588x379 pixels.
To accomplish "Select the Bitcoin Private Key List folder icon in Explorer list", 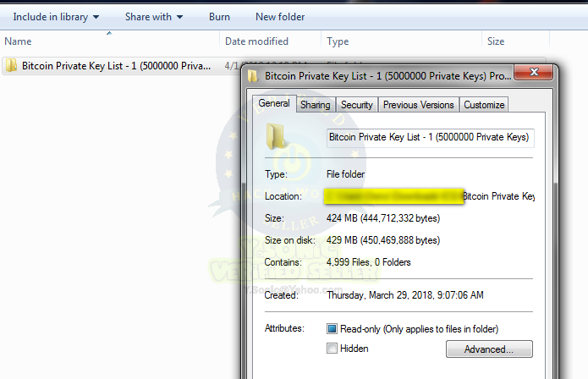I will [11, 66].
